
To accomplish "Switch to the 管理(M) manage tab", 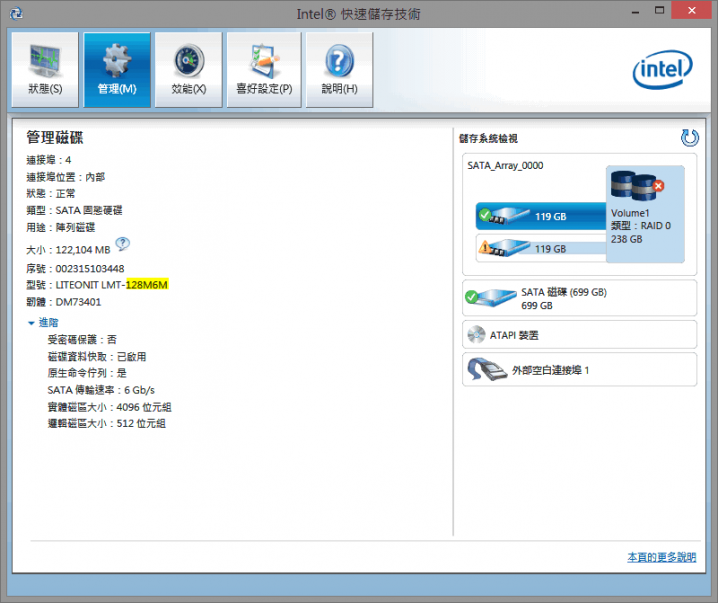I will [x=117, y=70].
